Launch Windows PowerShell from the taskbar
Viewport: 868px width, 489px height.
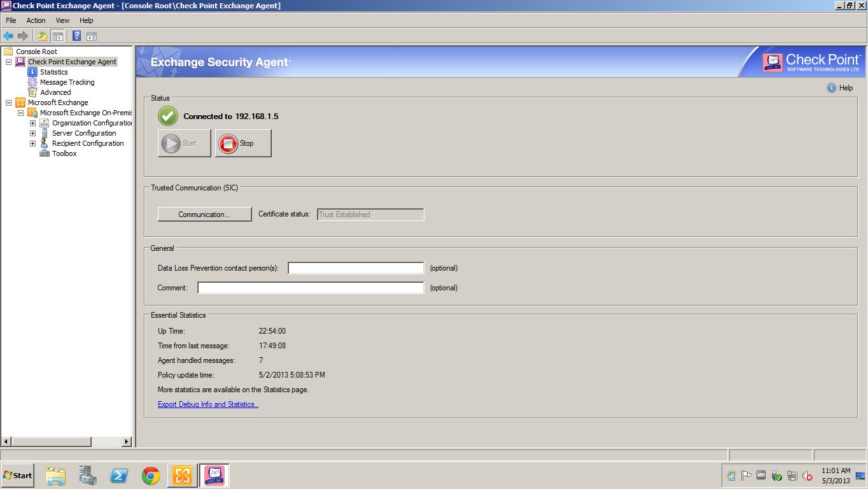tap(119, 476)
